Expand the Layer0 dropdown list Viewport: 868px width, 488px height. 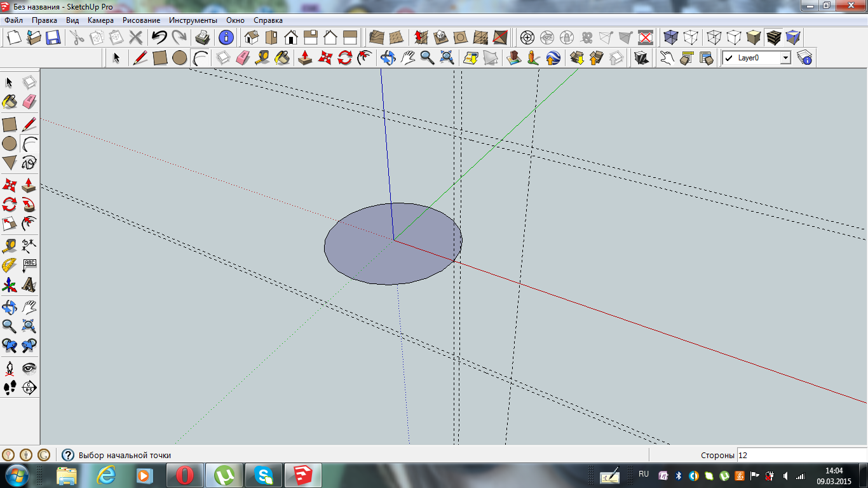click(x=785, y=58)
